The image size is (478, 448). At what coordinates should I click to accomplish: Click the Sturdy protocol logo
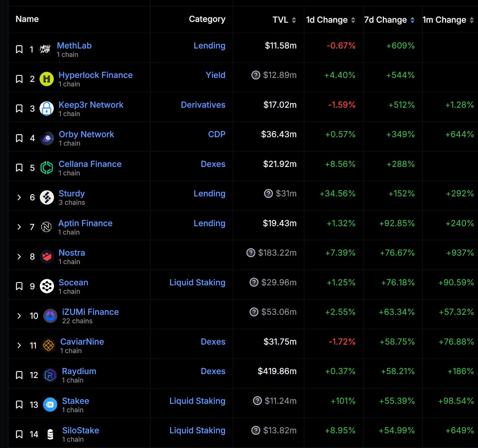coord(47,197)
